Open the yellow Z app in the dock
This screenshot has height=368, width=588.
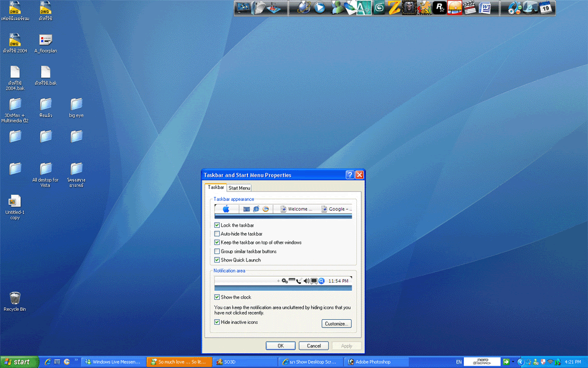click(394, 8)
